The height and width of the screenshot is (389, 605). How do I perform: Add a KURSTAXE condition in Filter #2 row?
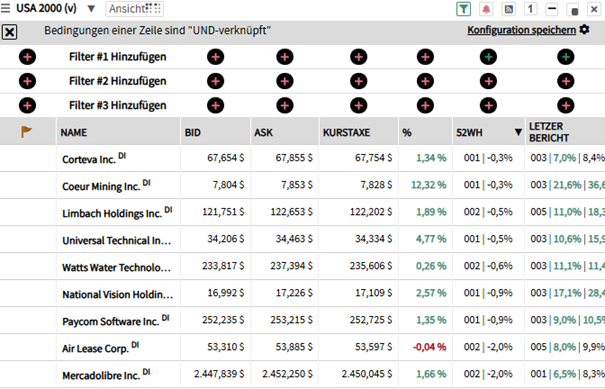pyautogui.click(x=358, y=81)
